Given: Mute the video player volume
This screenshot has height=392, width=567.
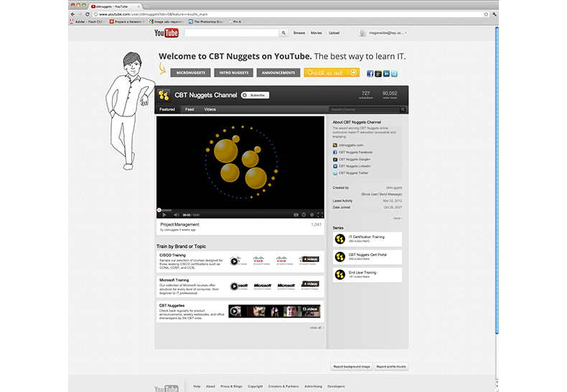Looking at the screenshot, I should [x=177, y=215].
